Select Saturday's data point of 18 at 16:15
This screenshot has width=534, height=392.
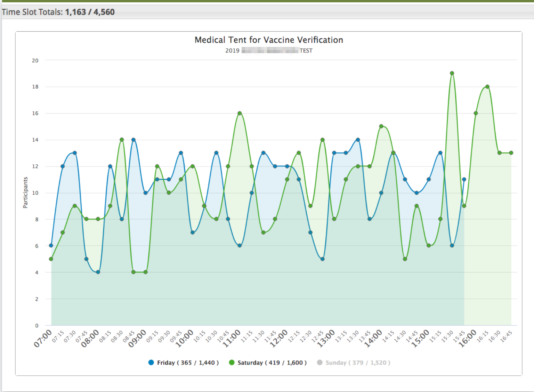487,87
